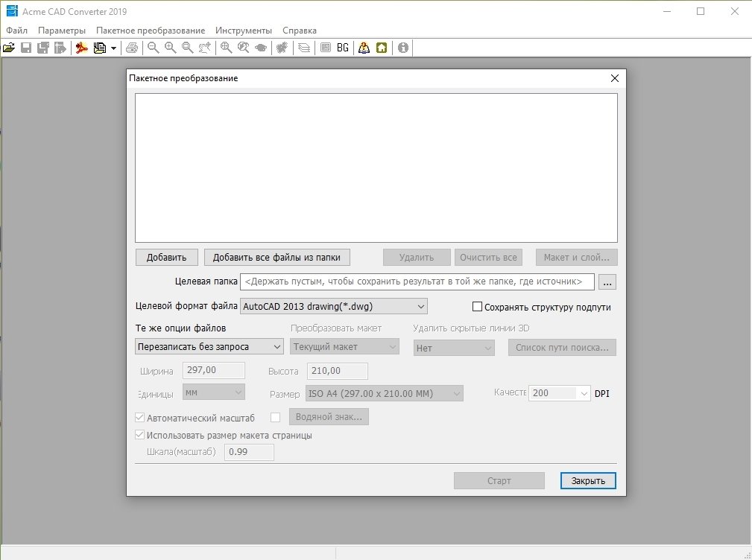The width and height of the screenshot is (752, 560).
Task: Open the 'Перезаписать без запроса' dropdown
Action: coord(209,346)
